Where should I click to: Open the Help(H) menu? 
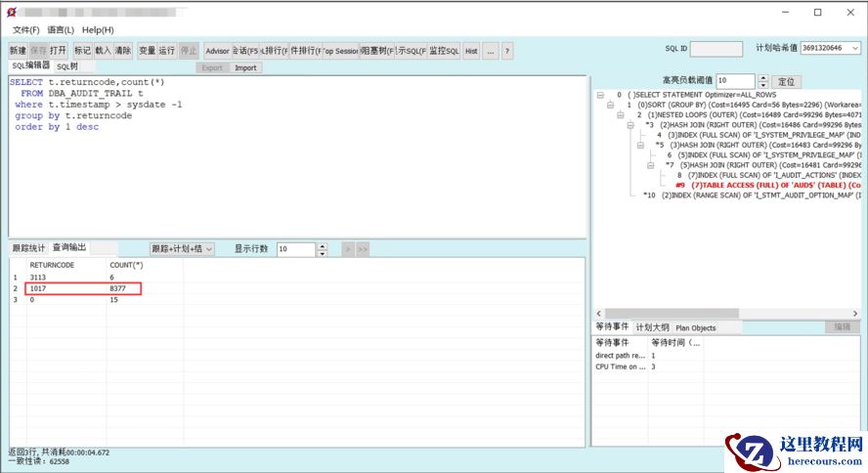click(98, 30)
